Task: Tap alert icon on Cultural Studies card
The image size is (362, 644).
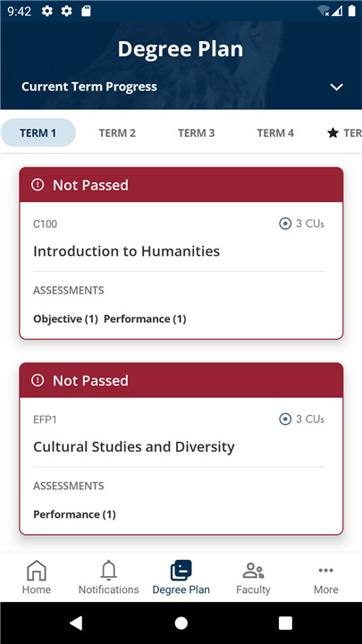Action: pyautogui.click(x=38, y=380)
